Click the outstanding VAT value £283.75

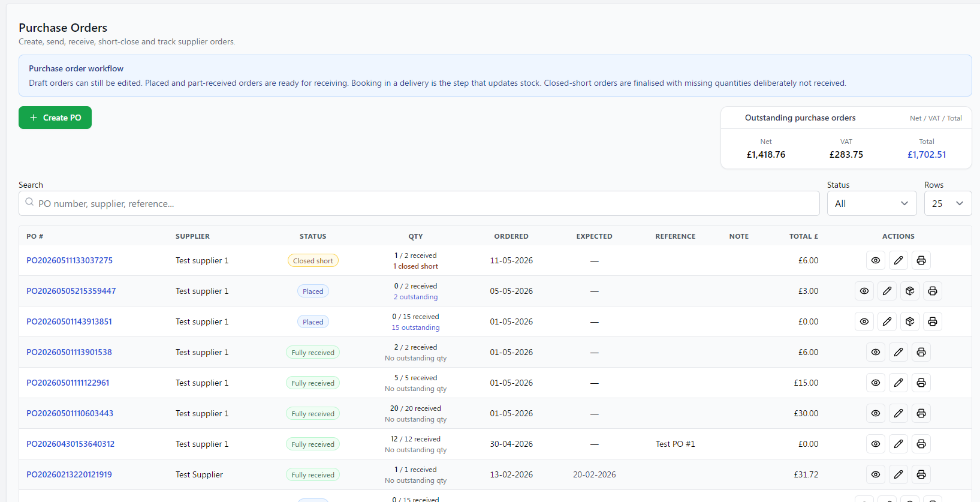[x=846, y=155]
